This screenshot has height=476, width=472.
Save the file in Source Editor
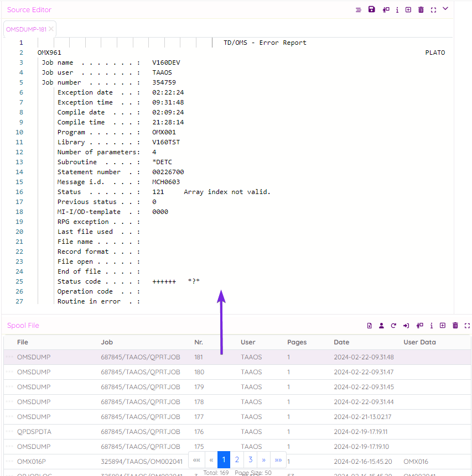coord(372,10)
